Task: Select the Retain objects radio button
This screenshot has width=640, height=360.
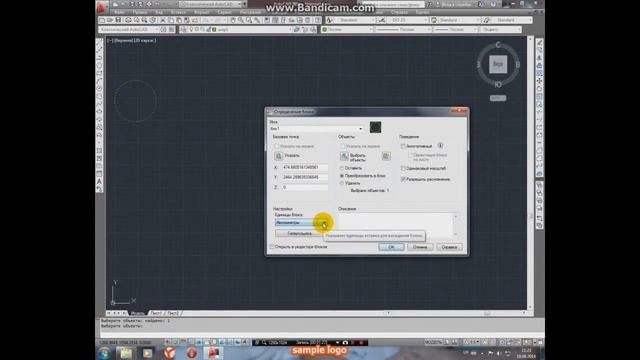Action: 342,168
